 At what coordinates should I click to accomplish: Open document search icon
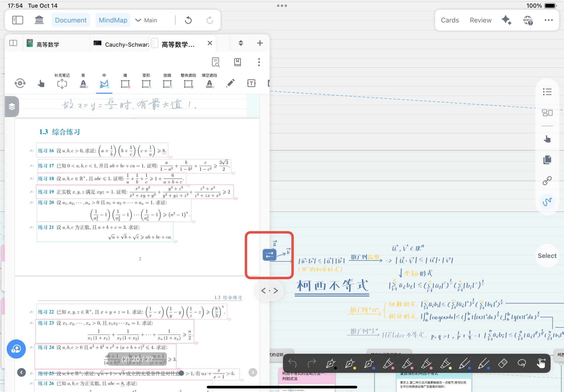pos(216,62)
